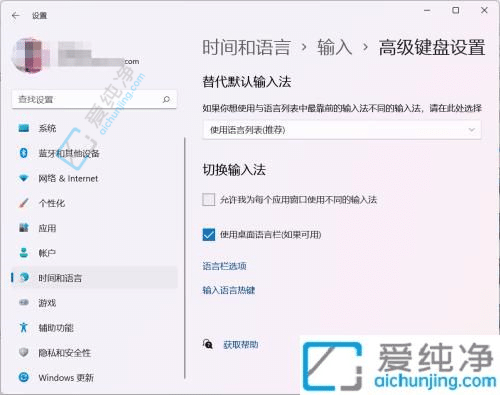Open 个性化 settings category
Screen dimensions: 500x395
[94, 203]
